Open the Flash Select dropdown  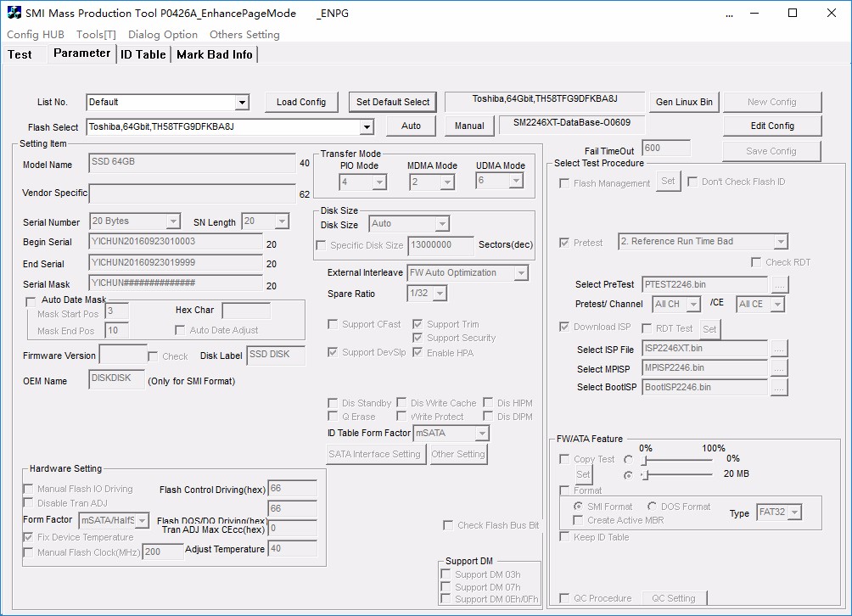(x=367, y=127)
